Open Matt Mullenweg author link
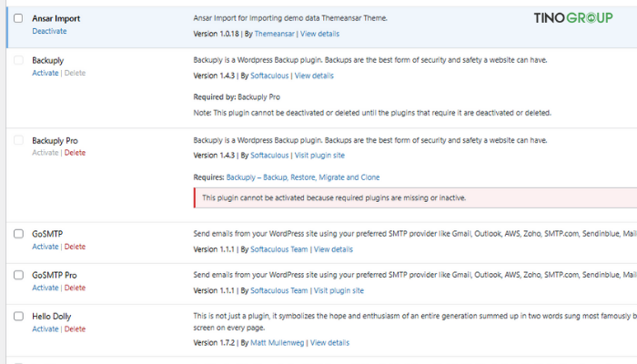Viewport: 637px width, 364px height. coord(277,343)
